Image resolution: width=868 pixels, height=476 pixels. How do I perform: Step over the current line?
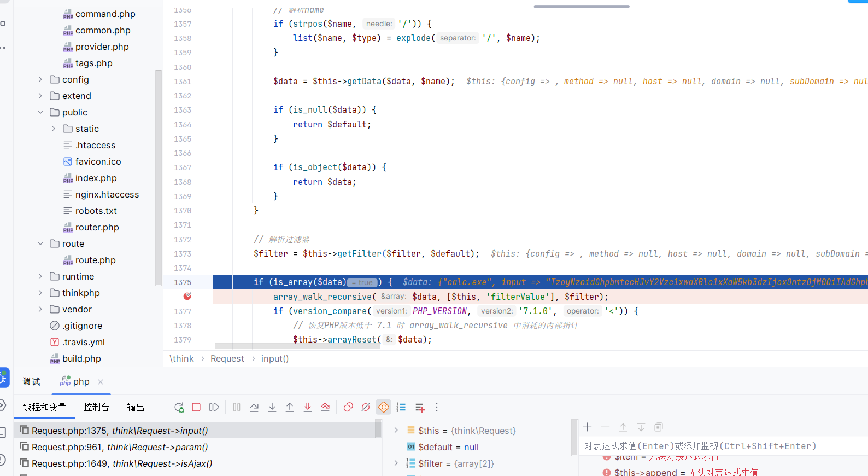coord(254,407)
